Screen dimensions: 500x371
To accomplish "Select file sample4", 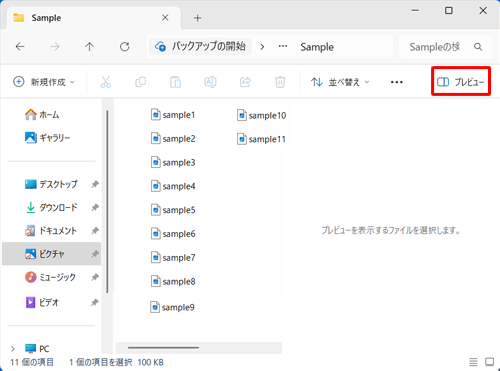I will 173,186.
